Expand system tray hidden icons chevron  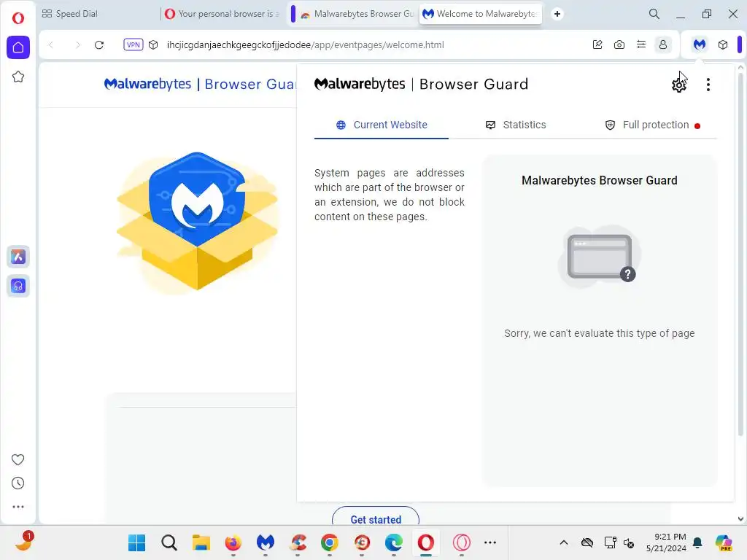(x=564, y=542)
